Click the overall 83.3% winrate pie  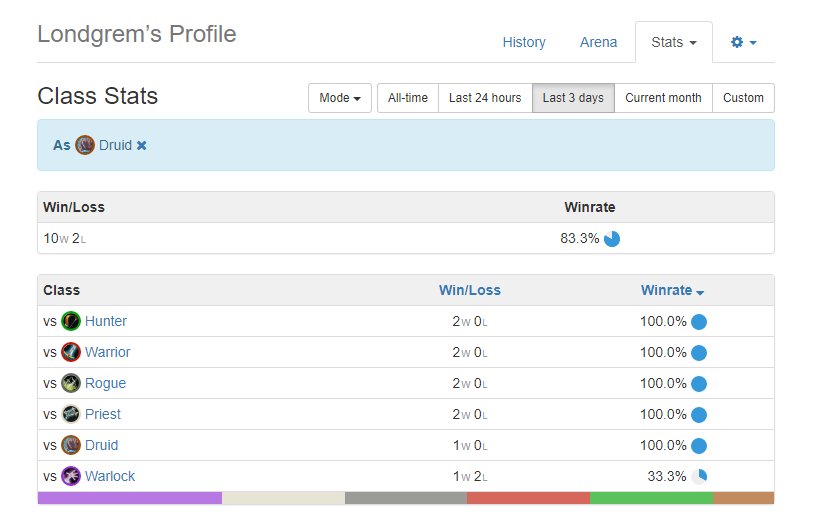612,239
